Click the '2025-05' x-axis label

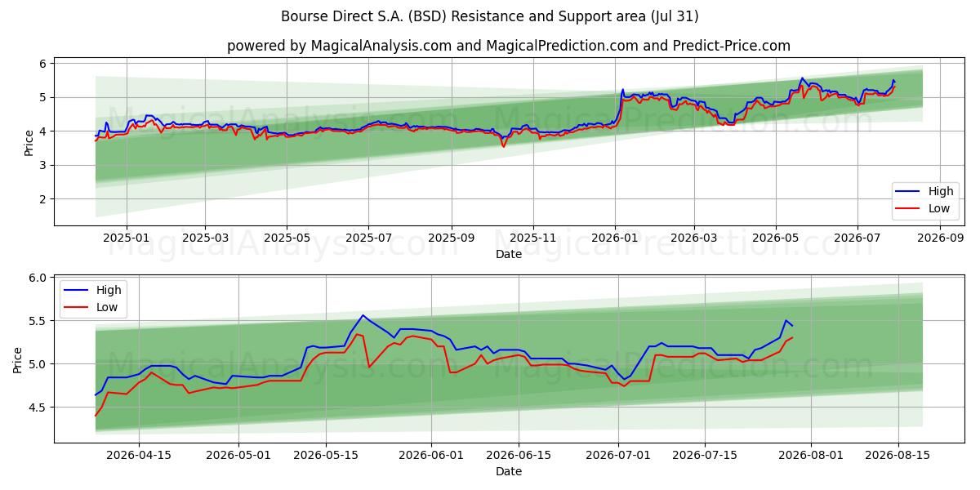pos(287,238)
